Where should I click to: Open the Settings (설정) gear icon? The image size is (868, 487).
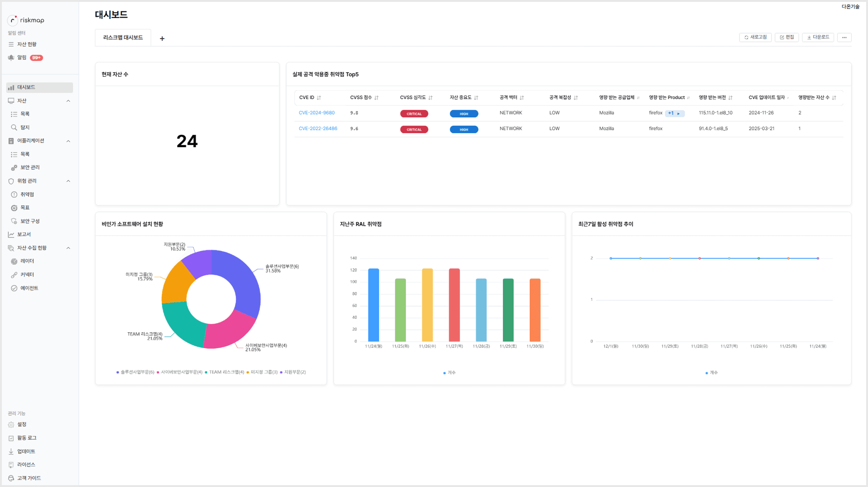coord(11,425)
